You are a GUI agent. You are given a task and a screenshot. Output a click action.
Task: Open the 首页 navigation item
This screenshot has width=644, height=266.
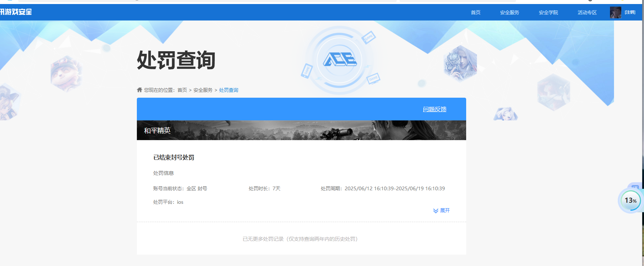[475, 12]
